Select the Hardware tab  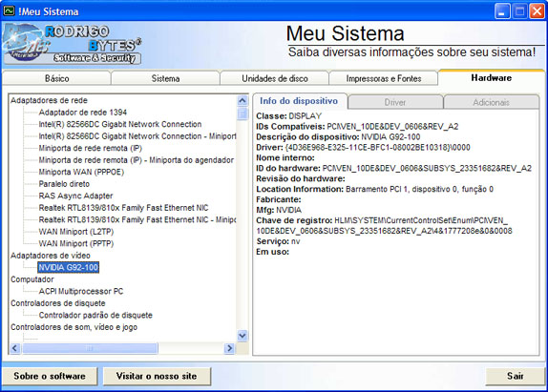[491, 77]
